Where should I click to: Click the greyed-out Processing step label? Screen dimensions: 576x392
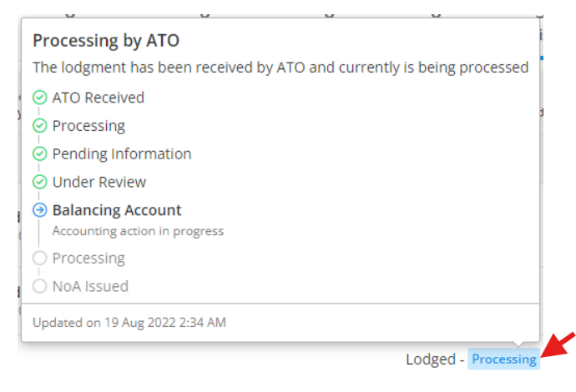(x=88, y=259)
